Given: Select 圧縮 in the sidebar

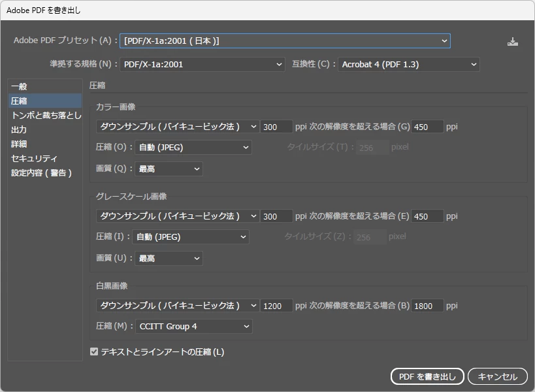Looking at the screenshot, I should pos(45,101).
